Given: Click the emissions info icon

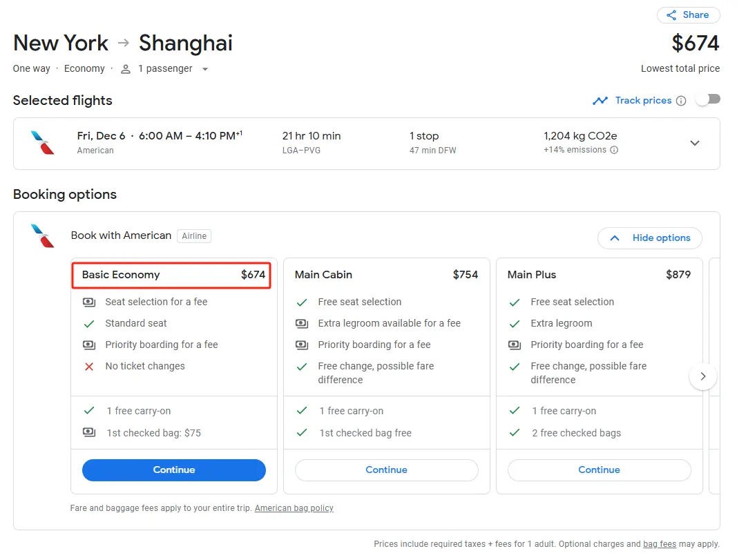Looking at the screenshot, I should (614, 150).
